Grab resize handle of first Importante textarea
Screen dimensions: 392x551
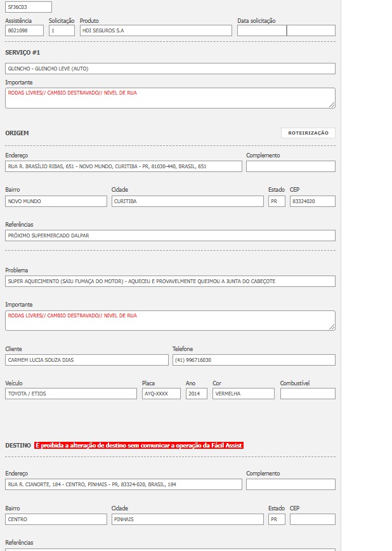tap(332, 105)
